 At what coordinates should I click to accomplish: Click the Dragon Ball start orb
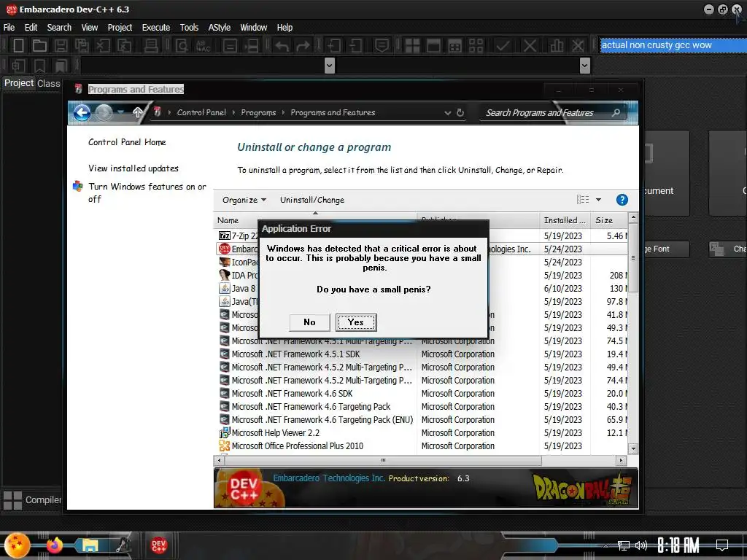point(18,545)
